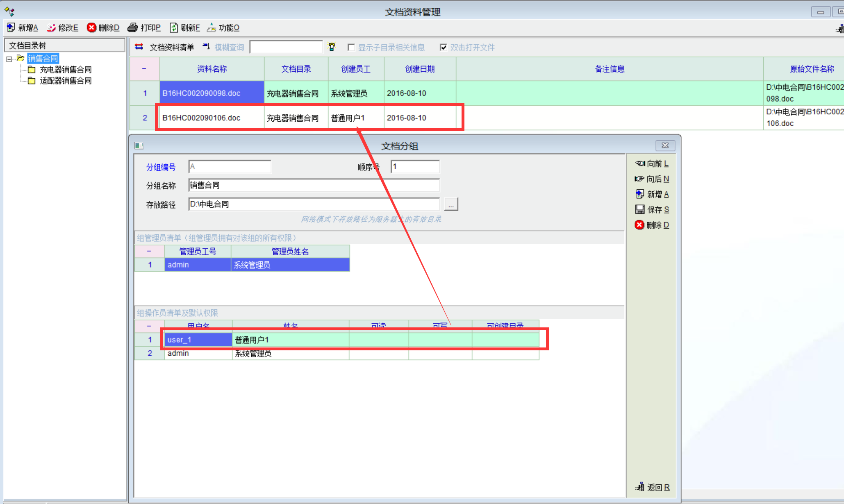Viewport: 844px width, 504px height.
Task: Open the 功能O function tool icon
Action: 212,27
